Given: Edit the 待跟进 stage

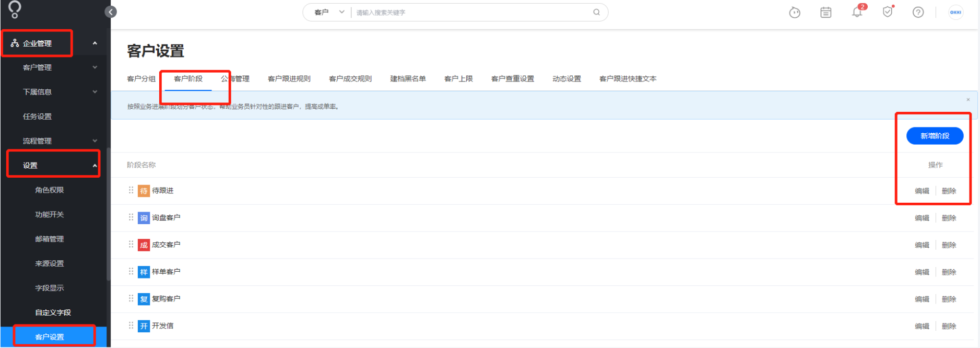Looking at the screenshot, I should tap(922, 191).
